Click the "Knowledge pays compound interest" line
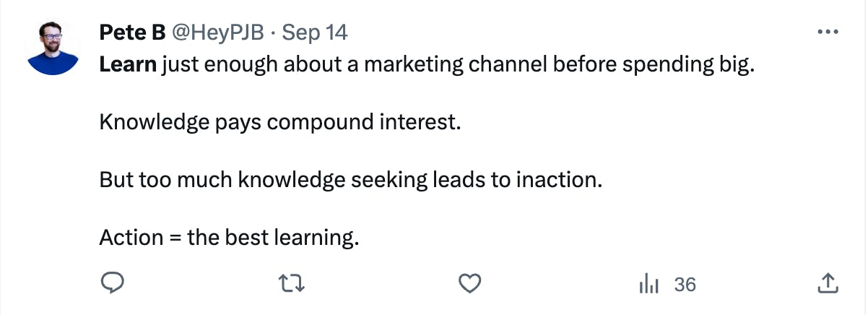 279,122
